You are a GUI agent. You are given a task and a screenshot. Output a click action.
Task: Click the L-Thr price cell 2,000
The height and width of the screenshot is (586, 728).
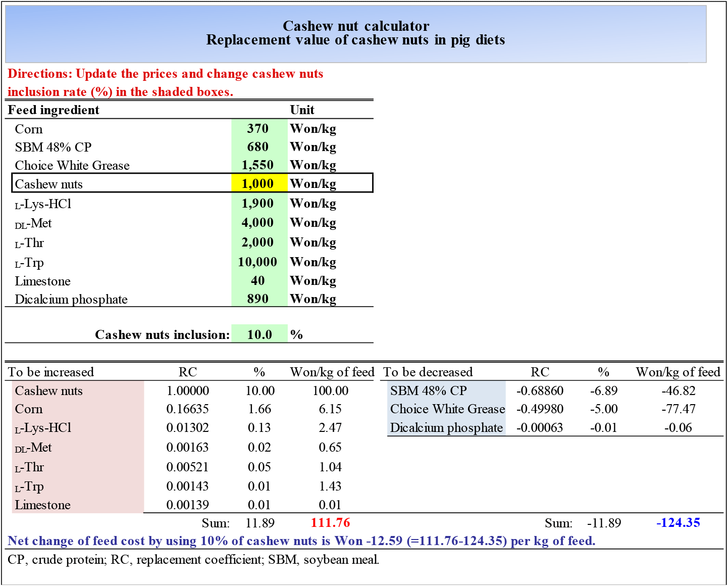258,242
